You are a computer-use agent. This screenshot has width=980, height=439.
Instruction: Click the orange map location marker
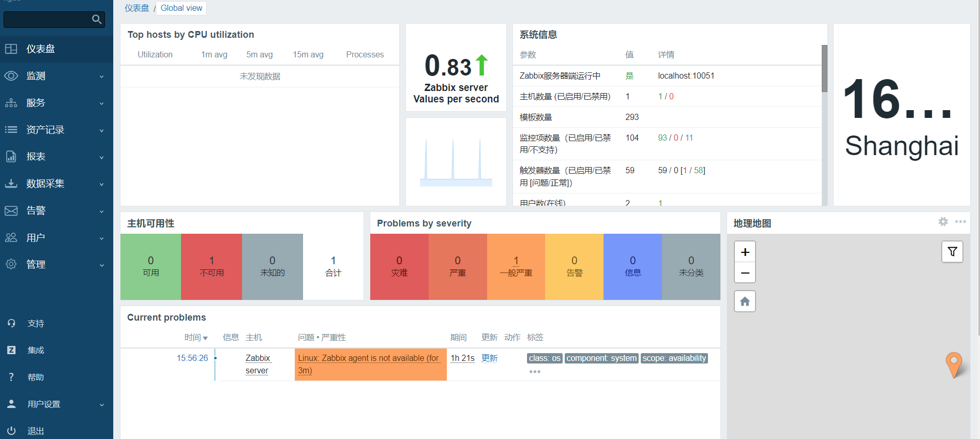(x=954, y=364)
